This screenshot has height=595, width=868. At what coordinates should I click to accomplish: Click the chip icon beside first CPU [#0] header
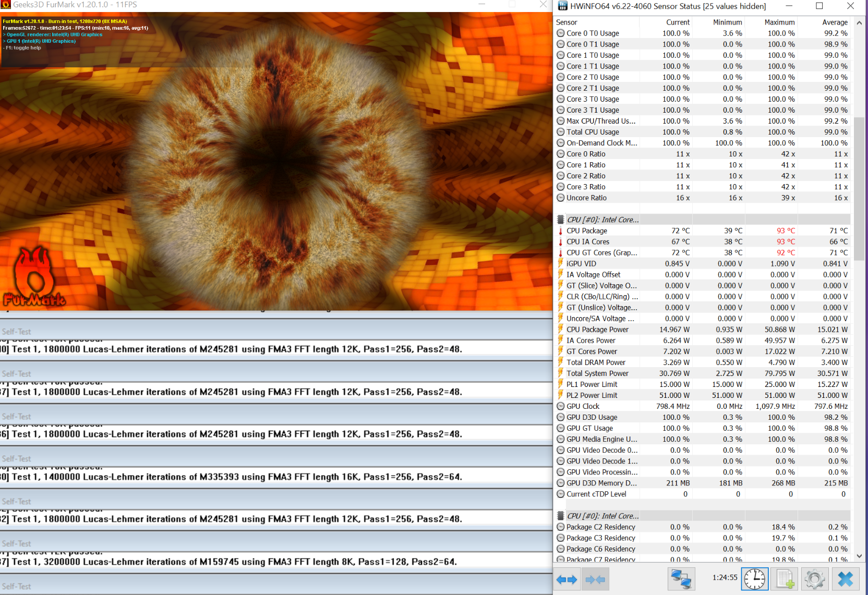[561, 220]
